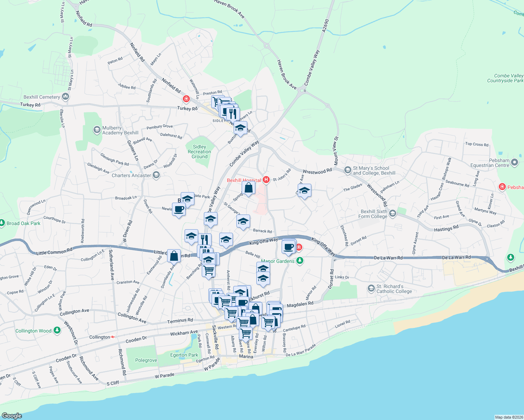Select shopping bag marker on Little Common Rd

[174, 257]
